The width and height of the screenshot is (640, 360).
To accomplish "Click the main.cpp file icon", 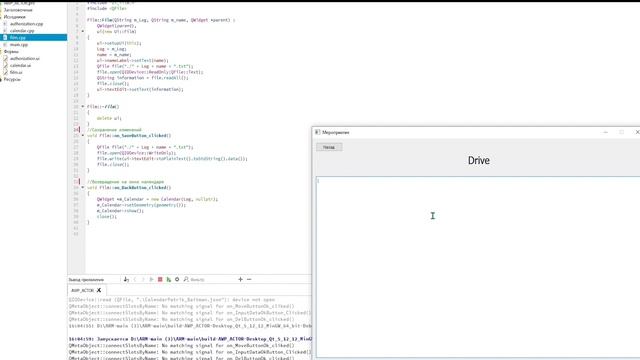I will [5, 44].
